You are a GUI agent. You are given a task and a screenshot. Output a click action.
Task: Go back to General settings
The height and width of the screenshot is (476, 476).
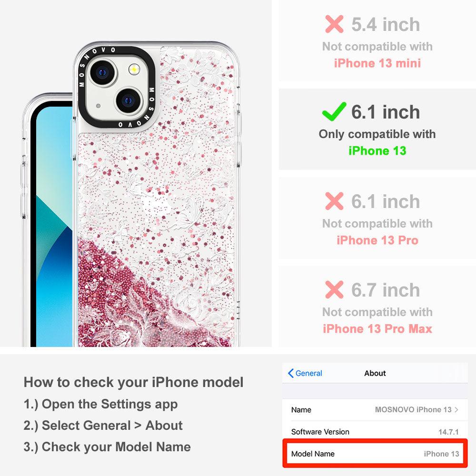point(305,373)
